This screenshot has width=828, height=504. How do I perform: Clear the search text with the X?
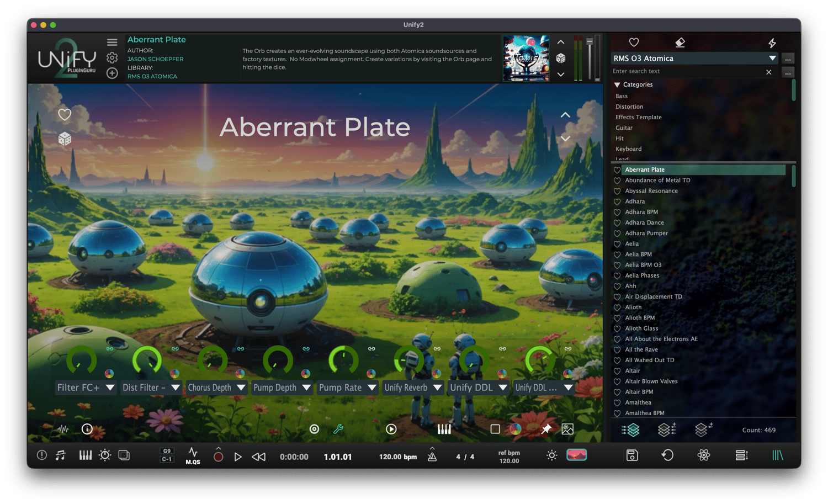pos(768,72)
